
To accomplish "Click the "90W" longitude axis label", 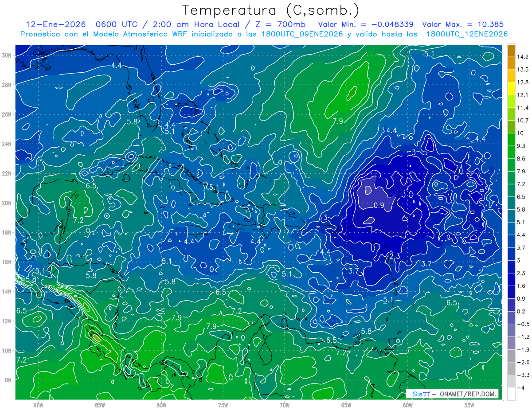I will click(x=38, y=405).
